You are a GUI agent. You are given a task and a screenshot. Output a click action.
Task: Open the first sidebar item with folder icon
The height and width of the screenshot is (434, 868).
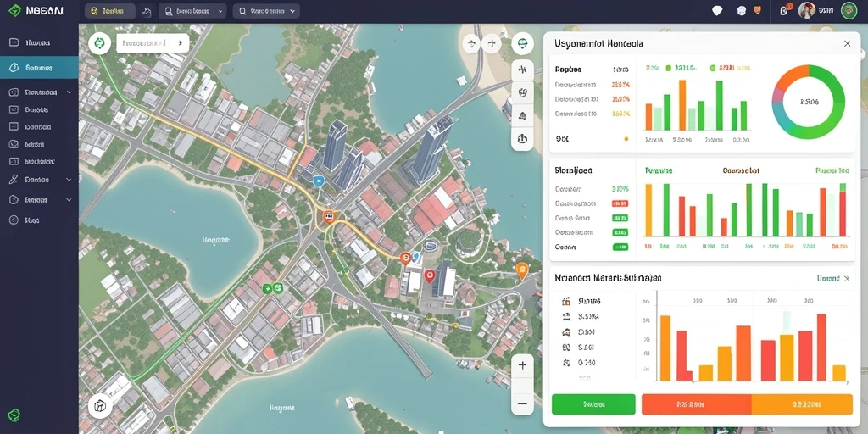point(39,42)
